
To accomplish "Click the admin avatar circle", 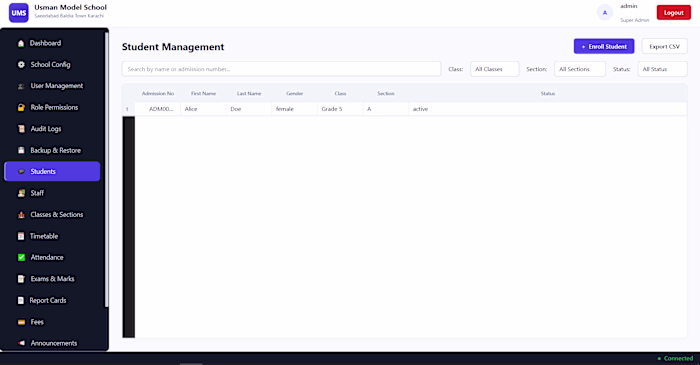I will pos(605,12).
